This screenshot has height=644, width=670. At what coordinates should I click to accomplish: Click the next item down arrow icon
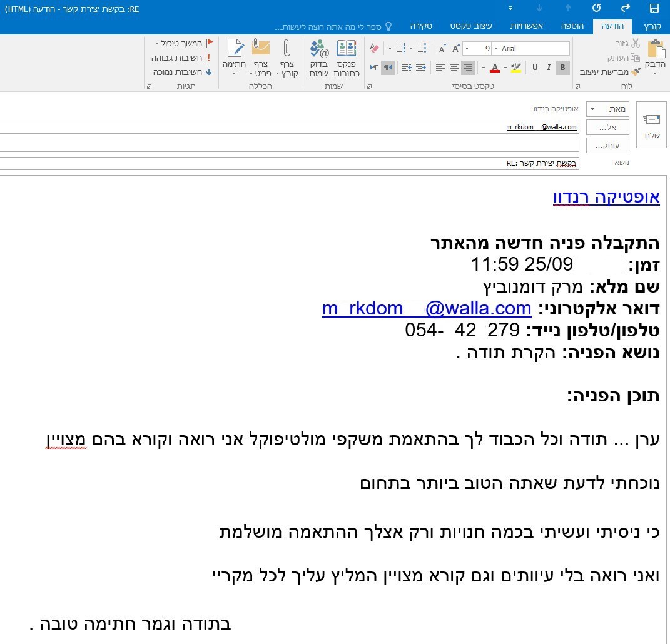pyautogui.click(x=539, y=8)
